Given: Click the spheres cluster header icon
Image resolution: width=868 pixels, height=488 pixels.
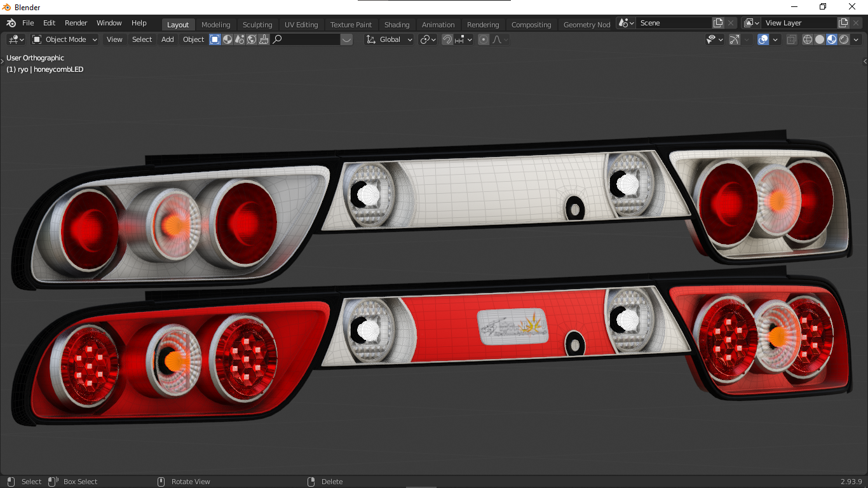Looking at the screenshot, I should tap(240, 39).
